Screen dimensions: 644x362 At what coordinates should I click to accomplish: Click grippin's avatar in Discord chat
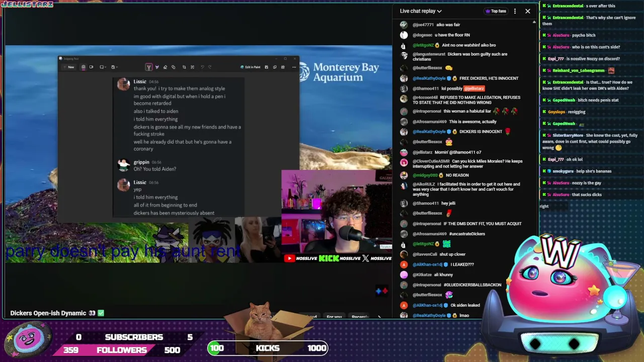click(123, 164)
